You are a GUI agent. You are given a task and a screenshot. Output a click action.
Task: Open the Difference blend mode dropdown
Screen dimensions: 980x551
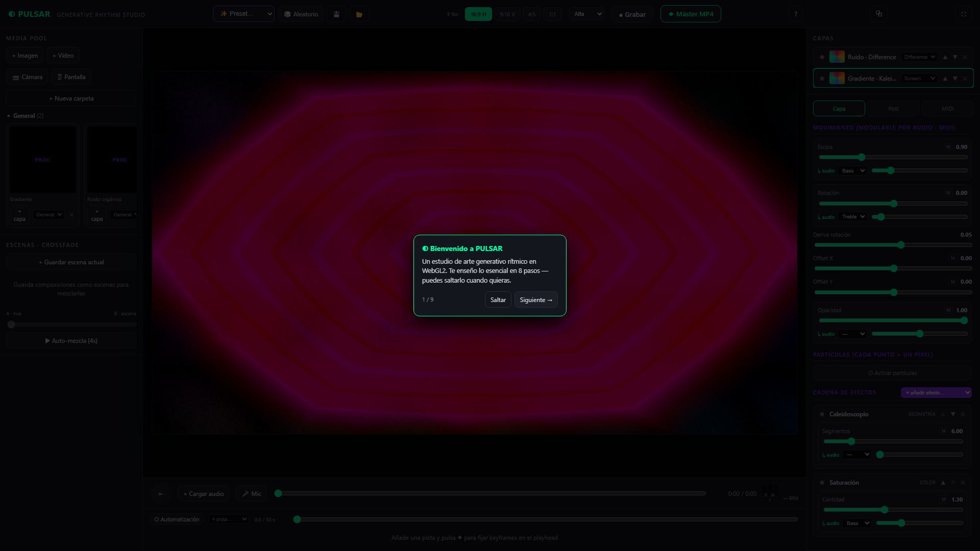click(919, 57)
